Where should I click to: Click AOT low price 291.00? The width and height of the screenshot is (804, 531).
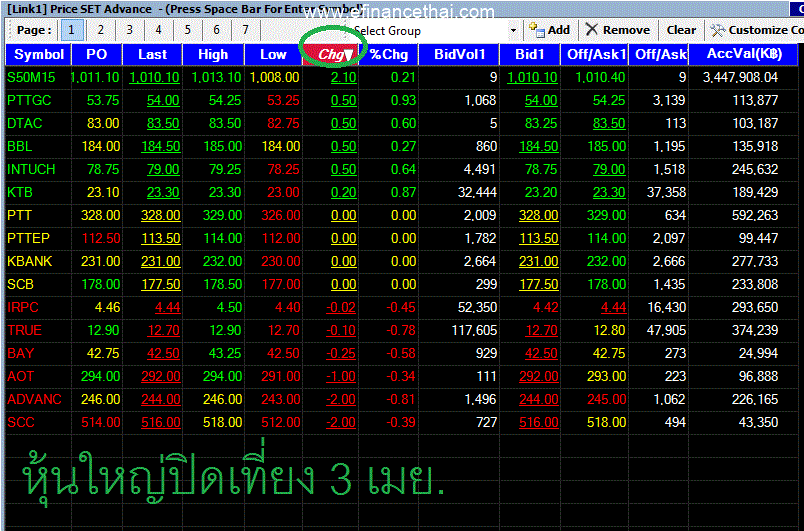pos(280,377)
